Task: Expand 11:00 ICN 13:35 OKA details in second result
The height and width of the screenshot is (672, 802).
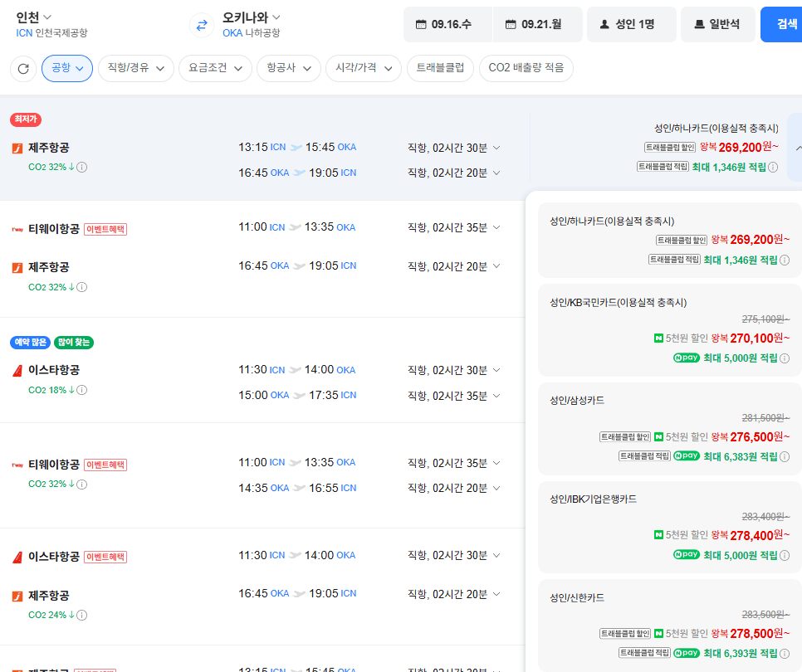Action: click(x=496, y=227)
